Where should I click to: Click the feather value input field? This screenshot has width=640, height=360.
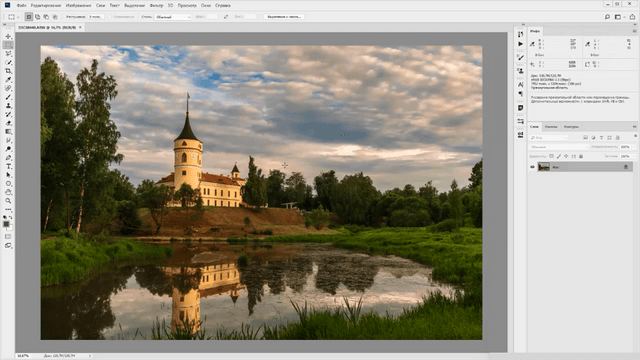[x=96, y=17]
